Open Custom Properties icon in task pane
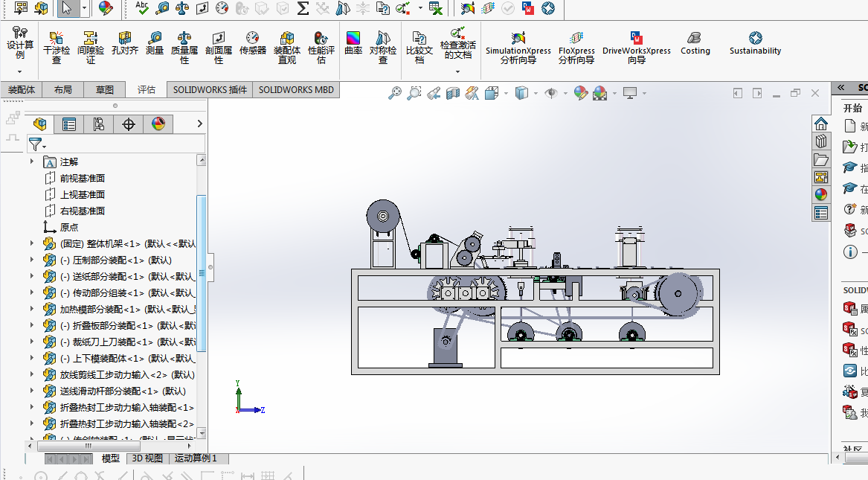This screenshot has width=868, height=480. coord(821,213)
